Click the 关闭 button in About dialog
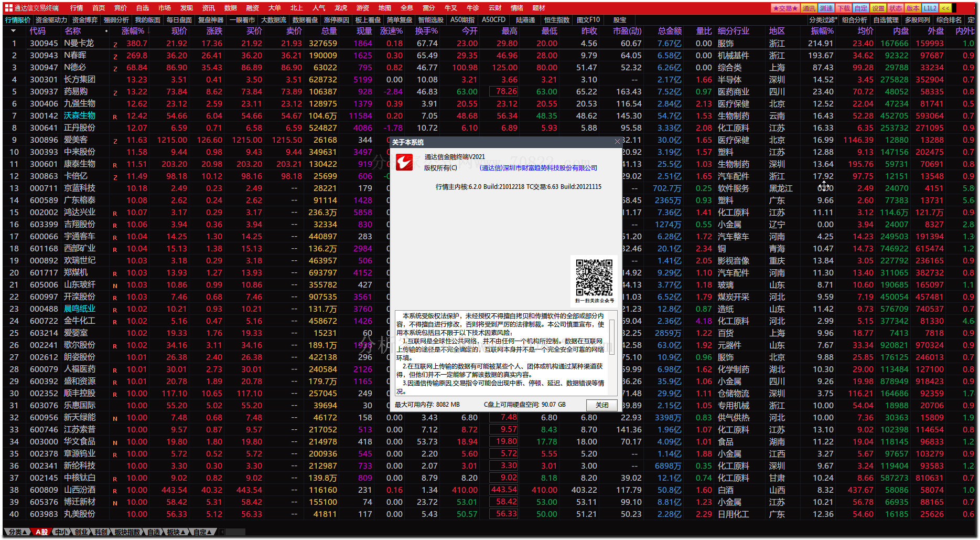980x540 pixels. coord(601,405)
